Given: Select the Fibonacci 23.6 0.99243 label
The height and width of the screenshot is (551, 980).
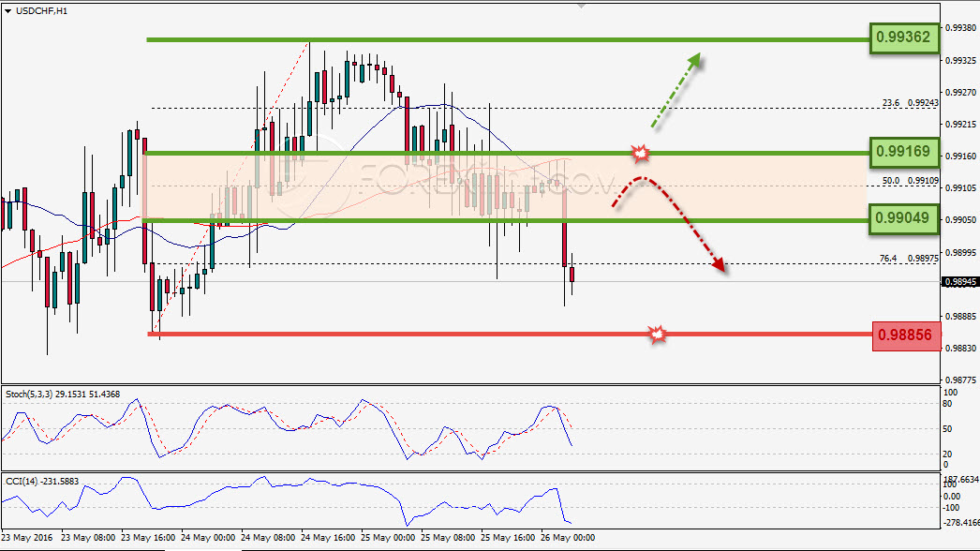Looking at the screenshot, I should [x=910, y=102].
